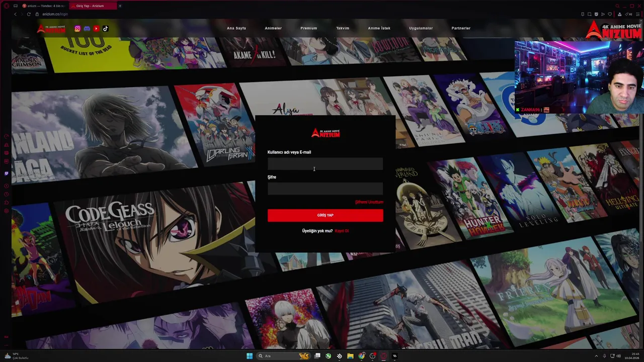Reload the page with the refresh icon

point(29,14)
